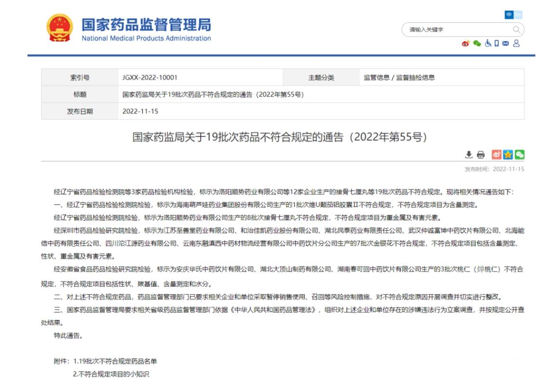Viewport: 545px width, 392px height.
Task: Switch language to English (En)
Action: click(x=518, y=15)
